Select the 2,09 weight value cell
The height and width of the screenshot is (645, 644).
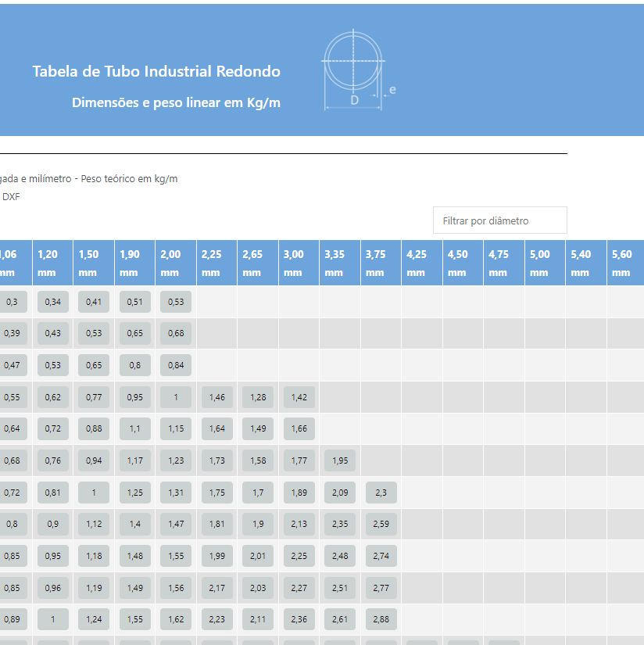tap(340, 493)
